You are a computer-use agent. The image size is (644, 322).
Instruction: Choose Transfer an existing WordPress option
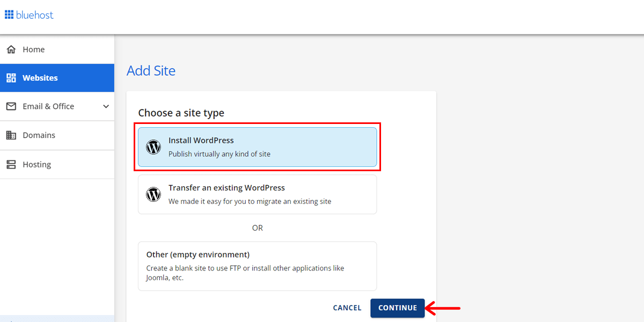[x=258, y=194]
